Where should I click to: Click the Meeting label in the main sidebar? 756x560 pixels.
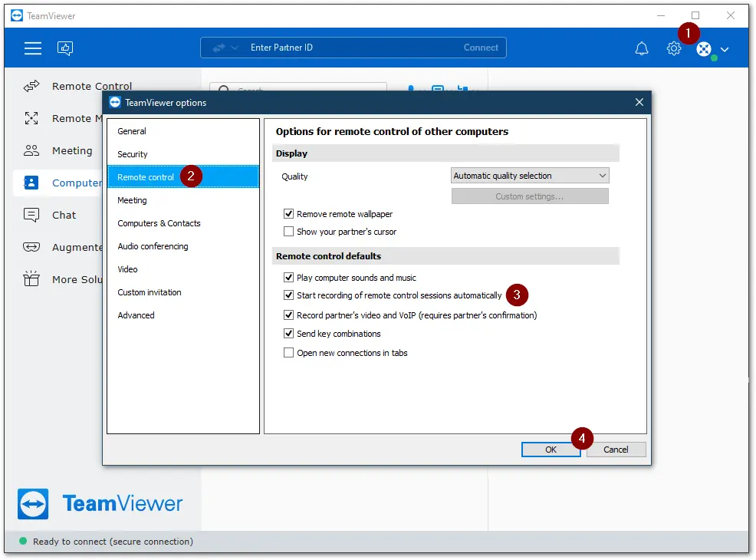tap(72, 150)
